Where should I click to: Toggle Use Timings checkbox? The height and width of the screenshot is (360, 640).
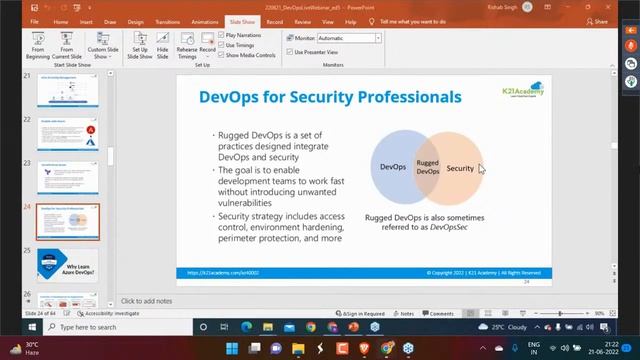point(221,44)
